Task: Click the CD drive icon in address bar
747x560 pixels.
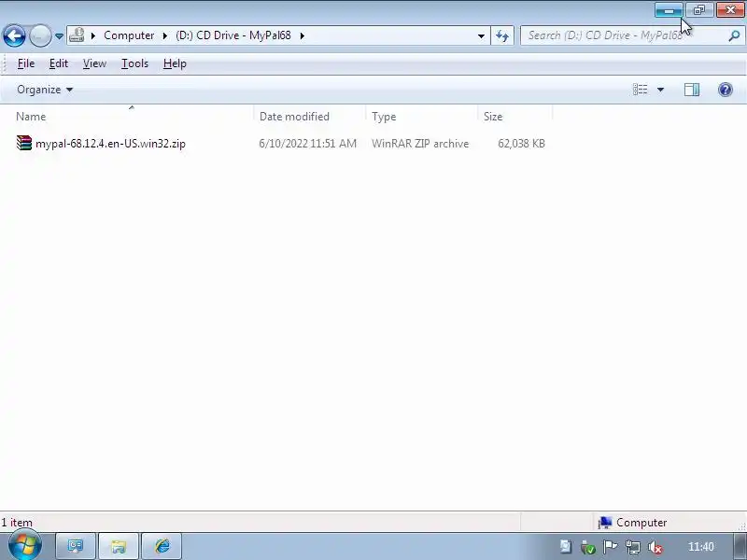Action: pyautogui.click(x=77, y=35)
